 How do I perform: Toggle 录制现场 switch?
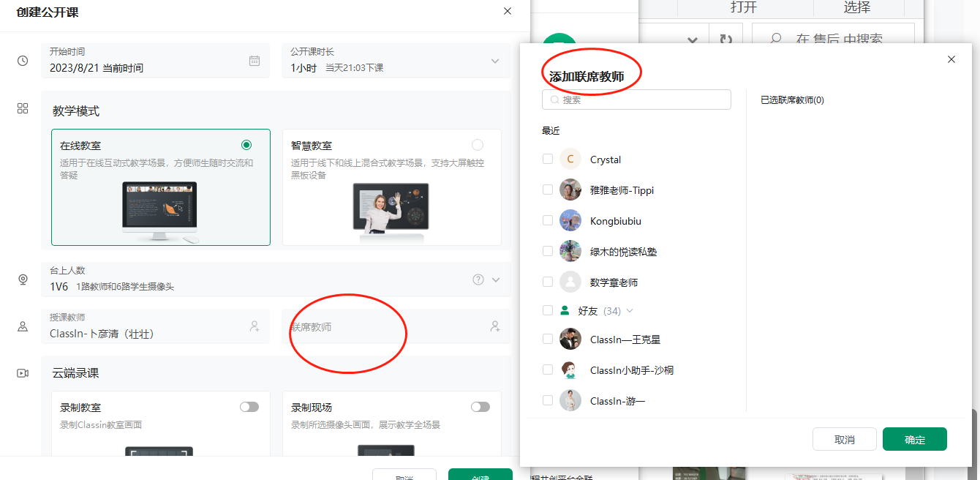click(480, 407)
